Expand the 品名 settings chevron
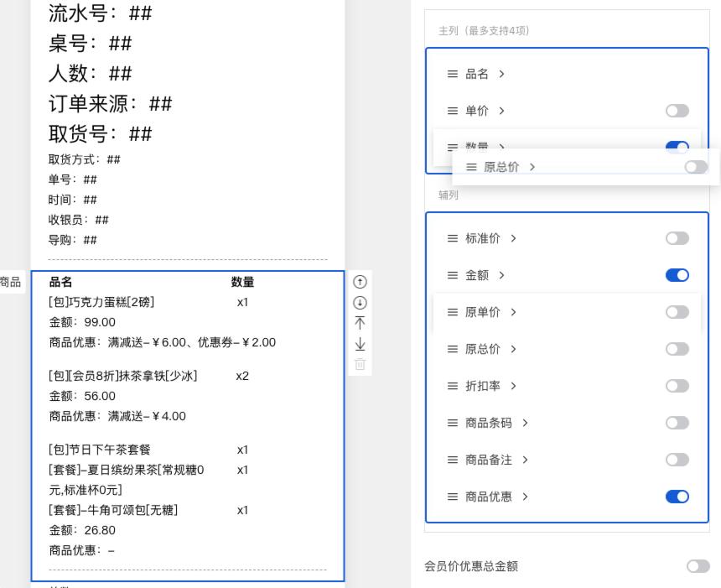The width and height of the screenshot is (721, 588). click(502, 74)
